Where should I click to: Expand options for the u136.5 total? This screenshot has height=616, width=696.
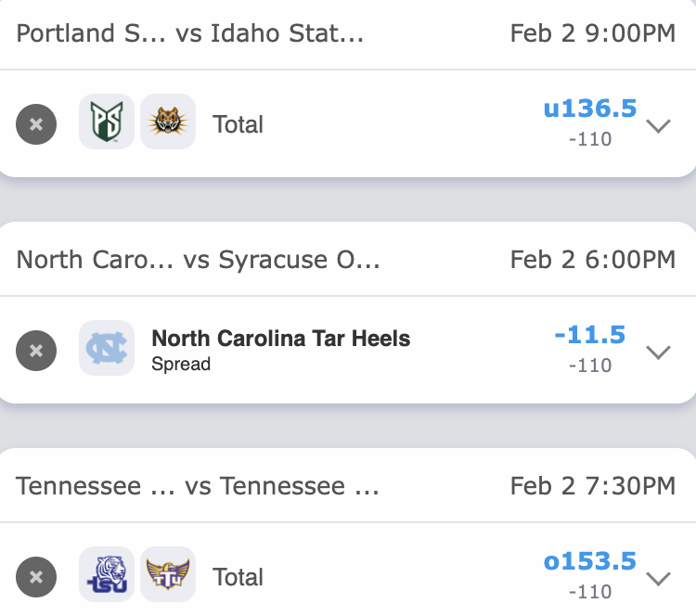[658, 125]
